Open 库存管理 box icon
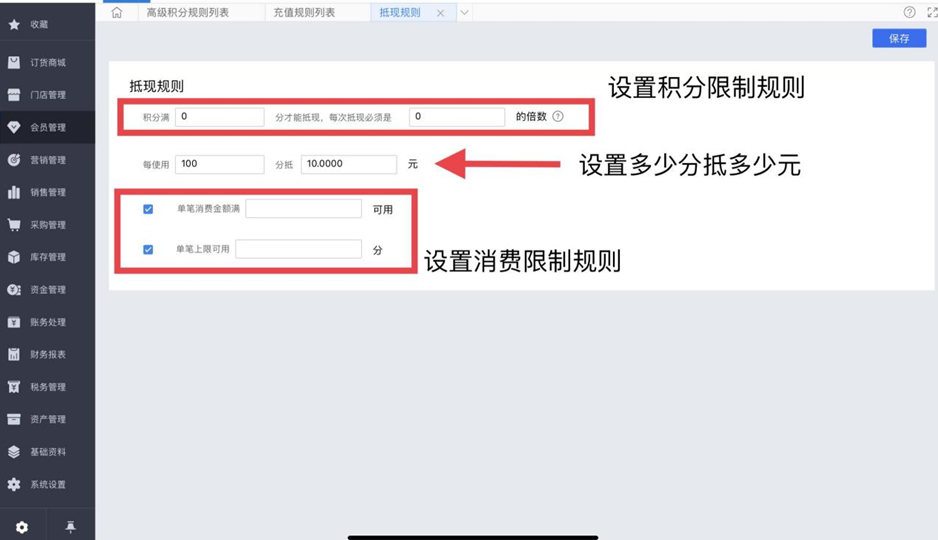 [x=14, y=257]
